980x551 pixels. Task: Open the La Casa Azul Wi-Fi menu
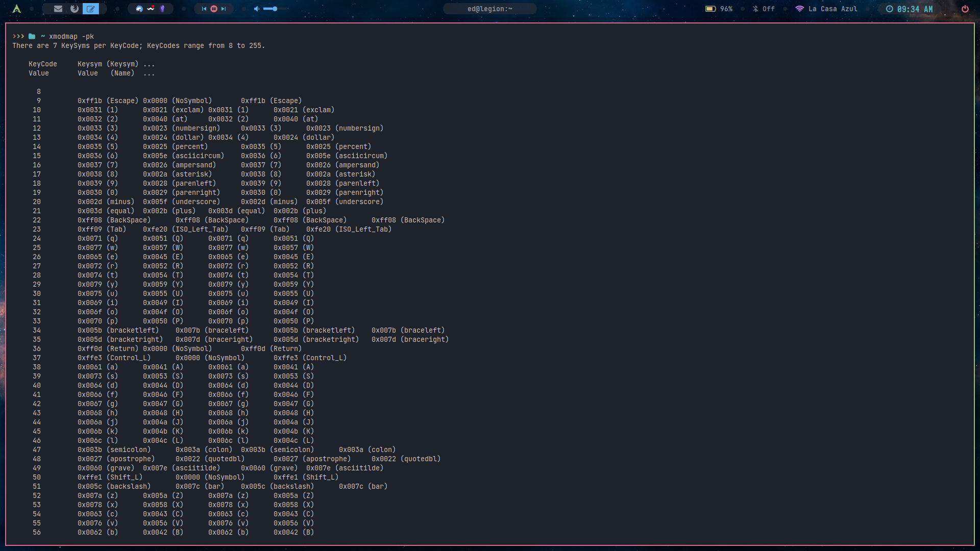coord(827,9)
